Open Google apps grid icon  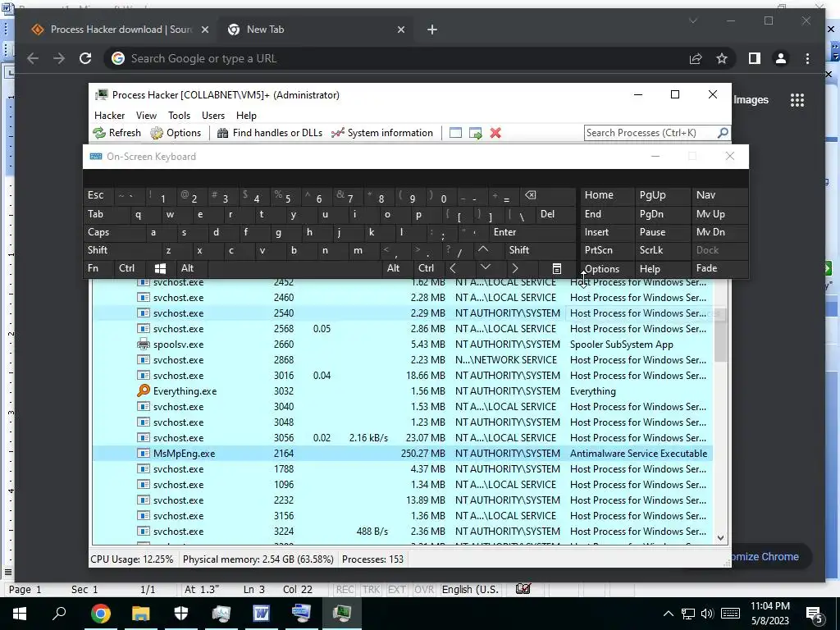click(x=797, y=99)
